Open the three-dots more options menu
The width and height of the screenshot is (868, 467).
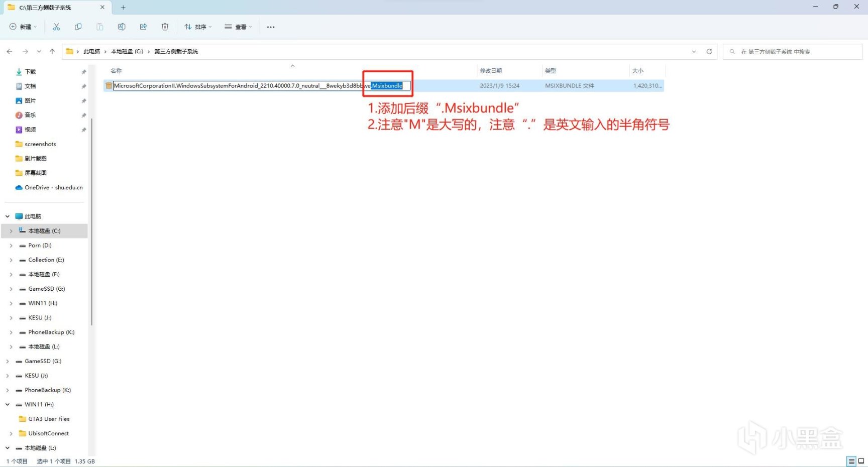271,27
